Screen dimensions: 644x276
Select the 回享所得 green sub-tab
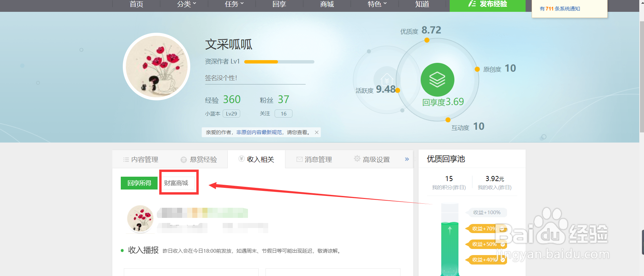pyautogui.click(x=139, y=183)
